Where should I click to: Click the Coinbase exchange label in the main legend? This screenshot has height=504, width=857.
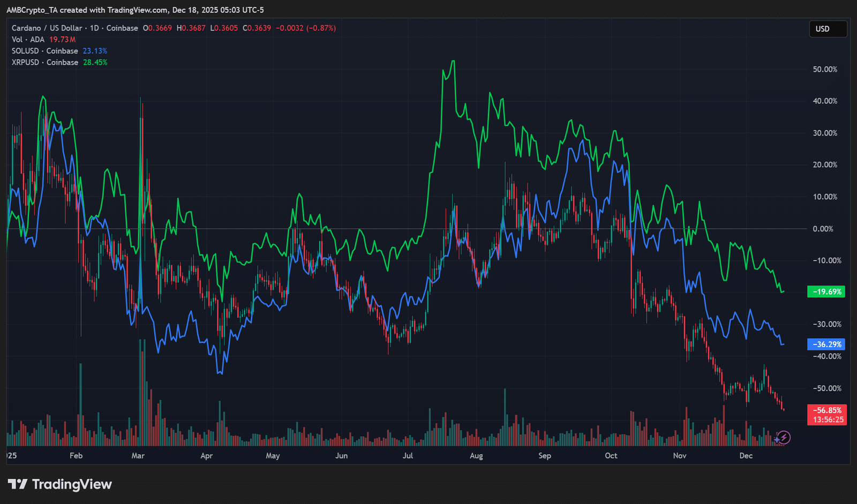pos(122,28)
